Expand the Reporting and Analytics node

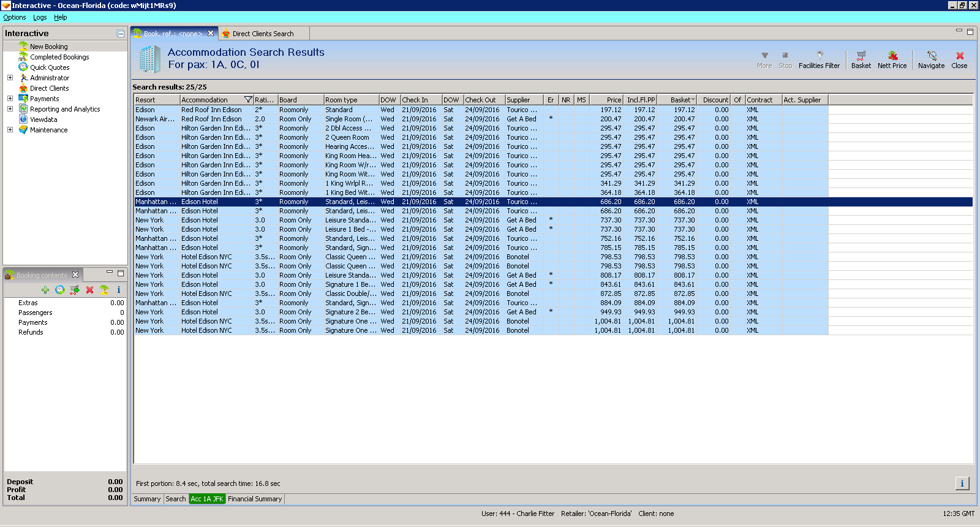(x=10, y=109)
